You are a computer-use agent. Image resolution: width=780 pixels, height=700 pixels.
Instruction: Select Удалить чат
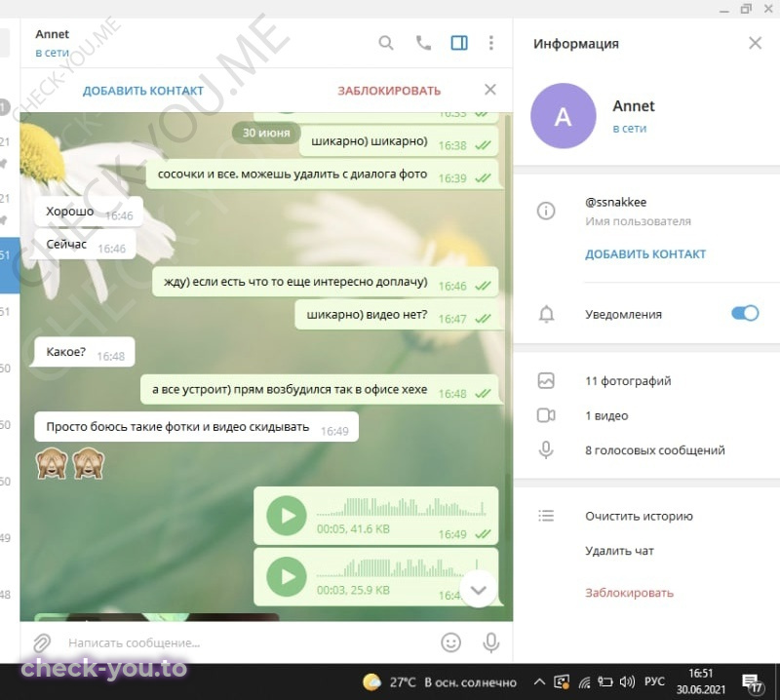click(x=619, y=551)
